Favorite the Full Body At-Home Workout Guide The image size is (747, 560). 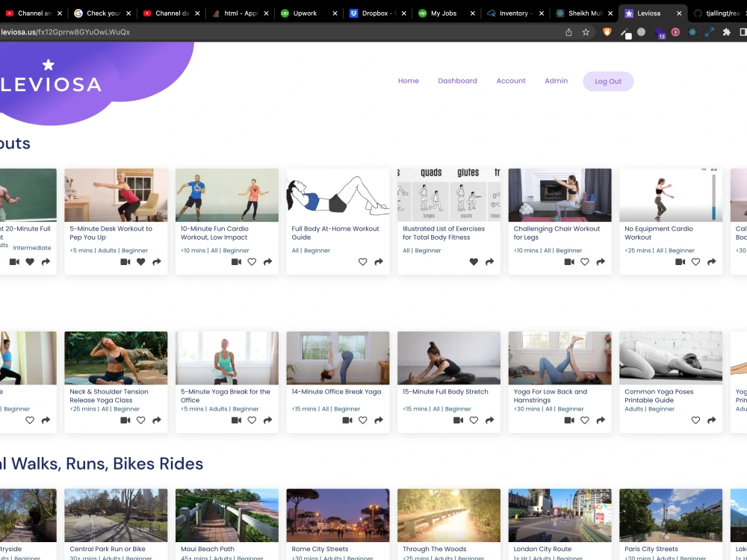363,262
